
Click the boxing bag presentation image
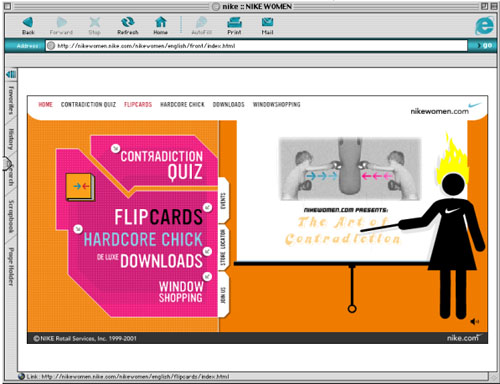point(350,169)
